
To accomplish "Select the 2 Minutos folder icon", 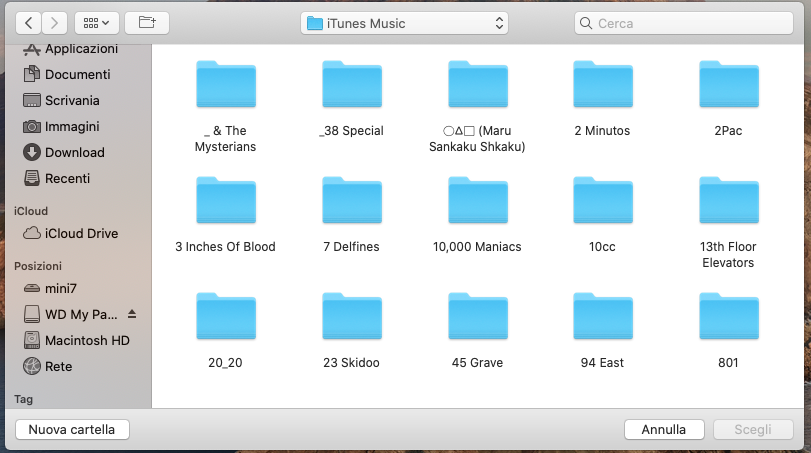I will coord(603,84).
